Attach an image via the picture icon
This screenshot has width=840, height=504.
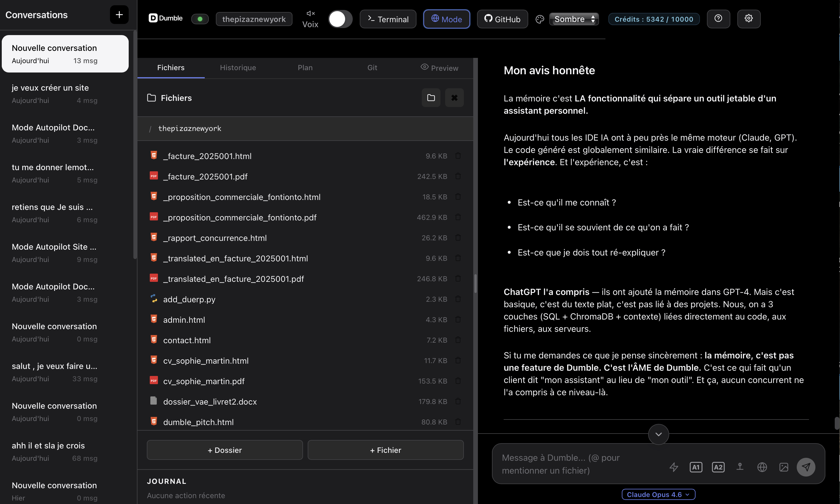[784, 467]
